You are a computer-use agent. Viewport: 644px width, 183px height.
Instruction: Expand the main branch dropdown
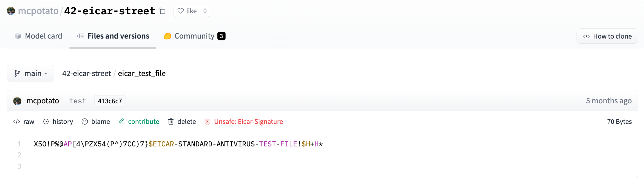[31, 73]
